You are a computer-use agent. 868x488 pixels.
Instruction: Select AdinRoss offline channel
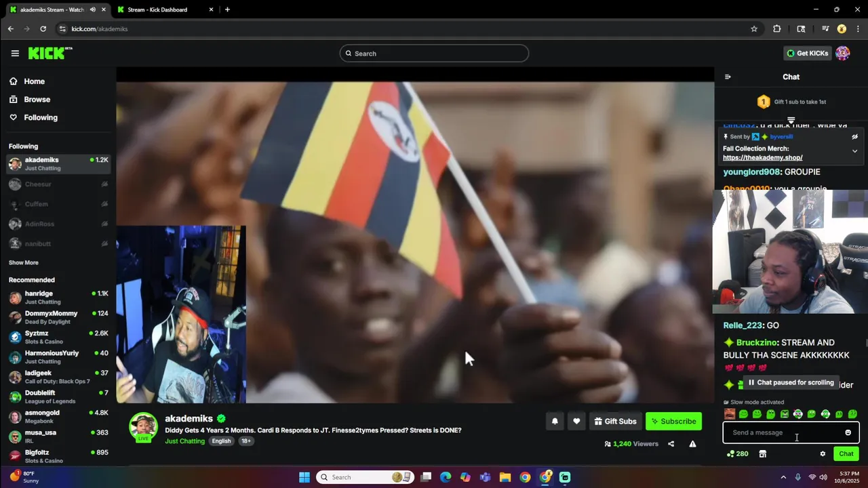(58, 224)
